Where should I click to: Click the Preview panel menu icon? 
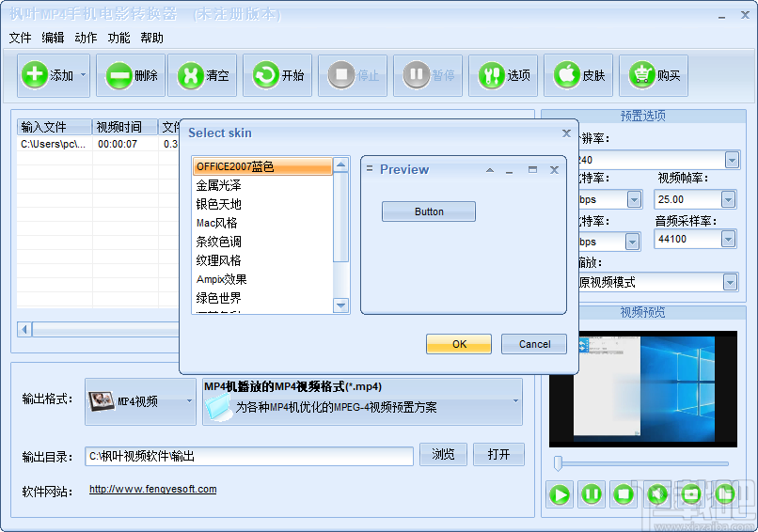pos(370,169)
